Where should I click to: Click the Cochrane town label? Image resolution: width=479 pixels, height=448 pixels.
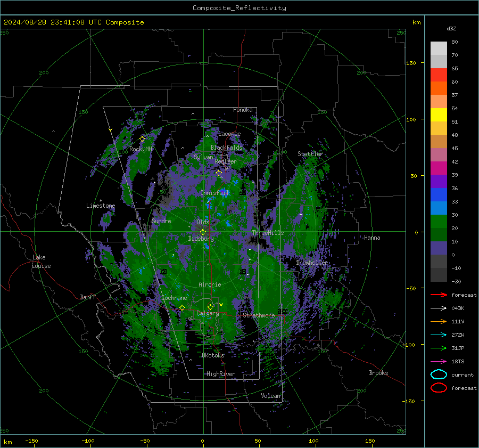(x=174, y=298)
